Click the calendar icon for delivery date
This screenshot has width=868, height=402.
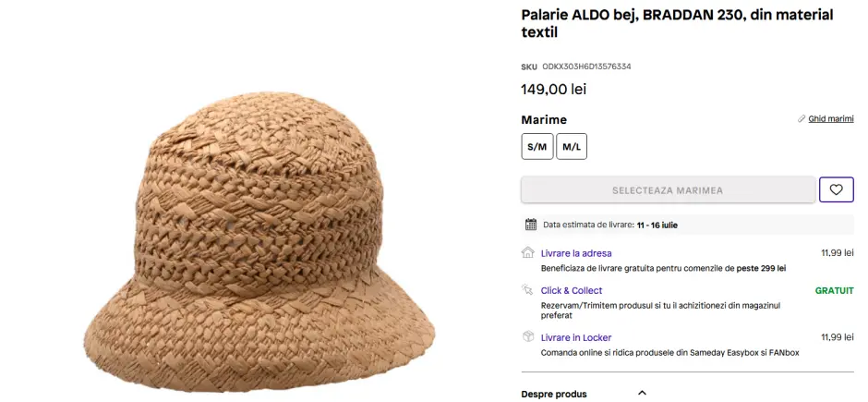(530, 225)
